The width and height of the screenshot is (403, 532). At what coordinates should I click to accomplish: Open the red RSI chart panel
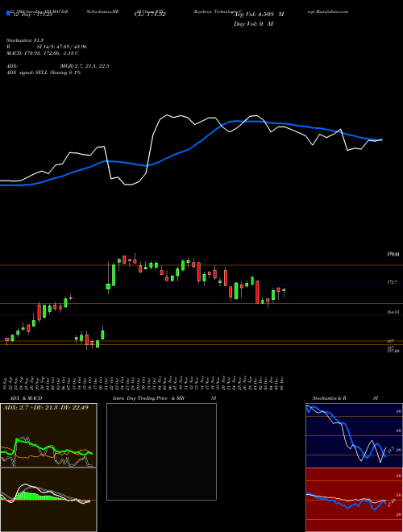pos(354,500)
